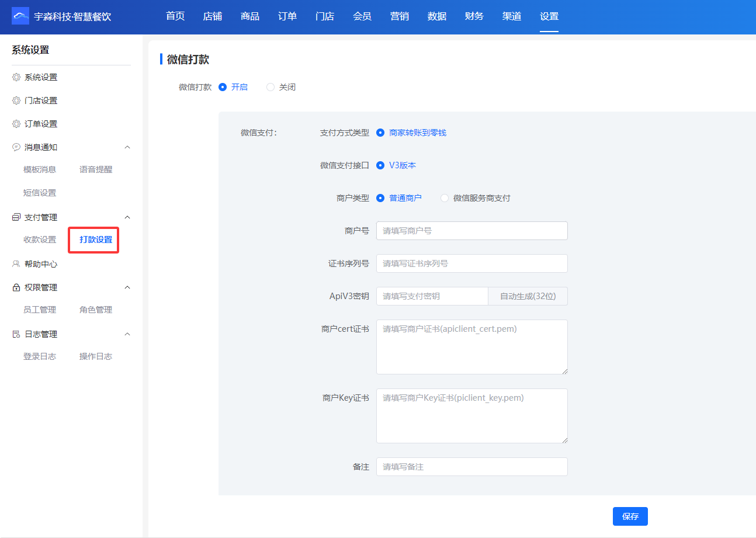Collapse the 支付管理 section chevron
Viewport: 756px width, 538px height.
(127, 217)
